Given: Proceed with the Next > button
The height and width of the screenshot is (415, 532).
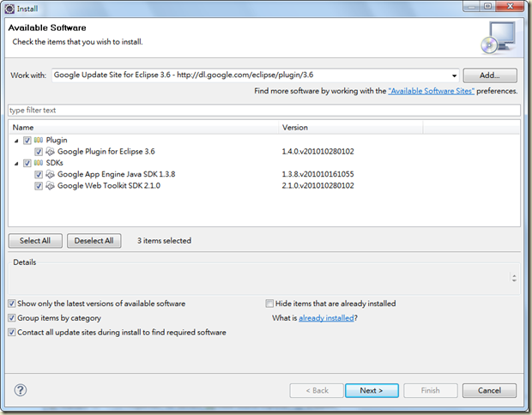Looking at the screenshot, I should point(372,391).
